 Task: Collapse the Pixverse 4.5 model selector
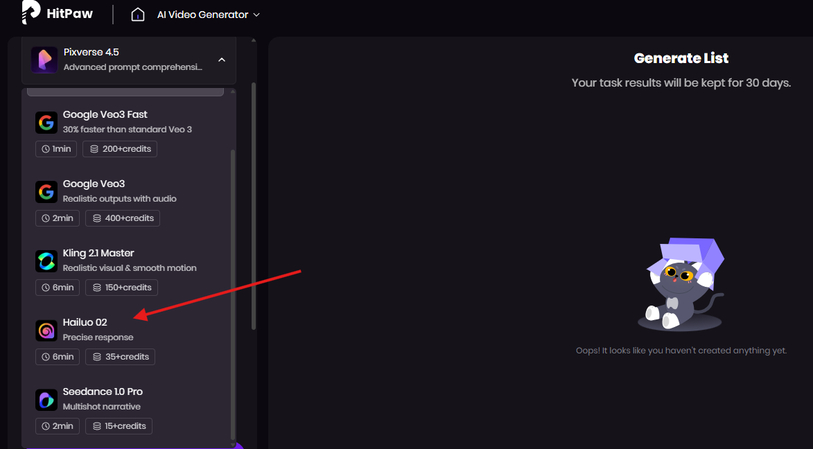click(x=221, y=60)
